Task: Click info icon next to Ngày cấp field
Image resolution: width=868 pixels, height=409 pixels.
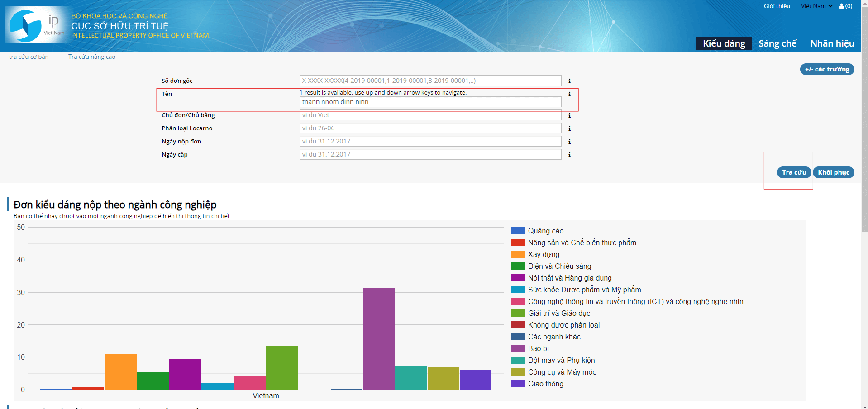Action: pos(569,155)
